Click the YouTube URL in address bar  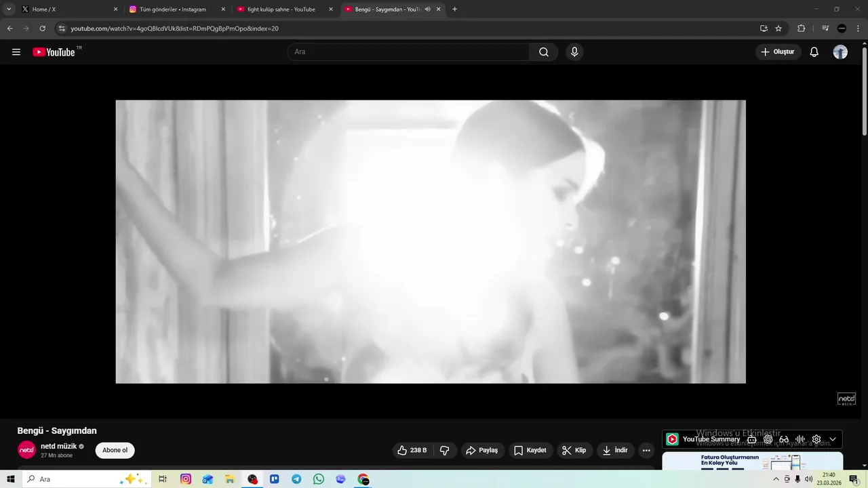tap(174, 28)
